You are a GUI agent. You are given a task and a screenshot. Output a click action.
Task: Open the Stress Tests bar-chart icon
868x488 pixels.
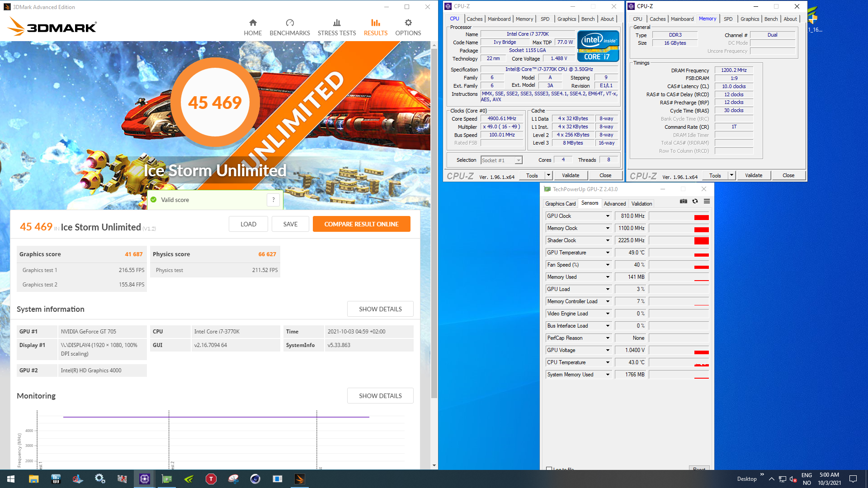pos(337,23)
